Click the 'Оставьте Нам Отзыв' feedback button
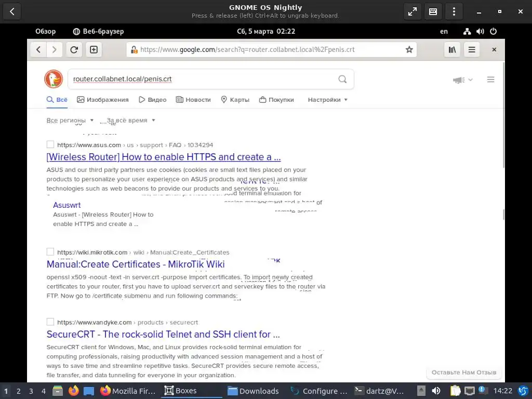Viewport: 532px width, 399px height. 464,372
